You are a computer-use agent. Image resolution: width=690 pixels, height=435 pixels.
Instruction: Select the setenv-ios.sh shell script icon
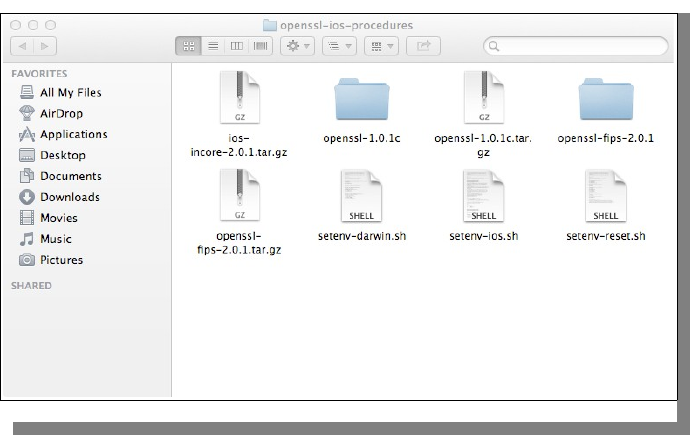click(484, 196)
